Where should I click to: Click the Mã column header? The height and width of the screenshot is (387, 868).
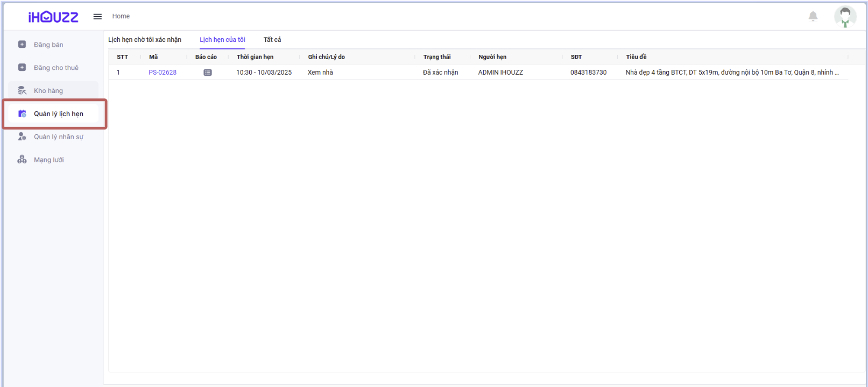(153, 57)
